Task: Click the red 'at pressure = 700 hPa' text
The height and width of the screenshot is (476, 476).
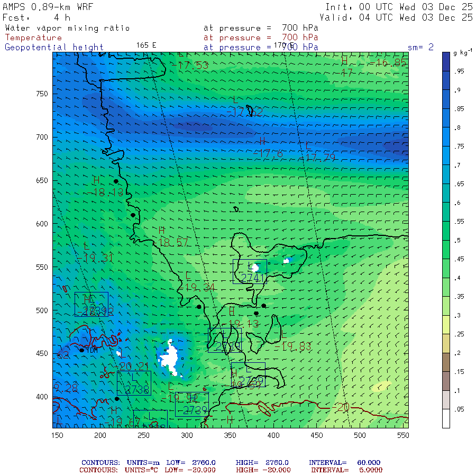Action: [x=261, y=38]
